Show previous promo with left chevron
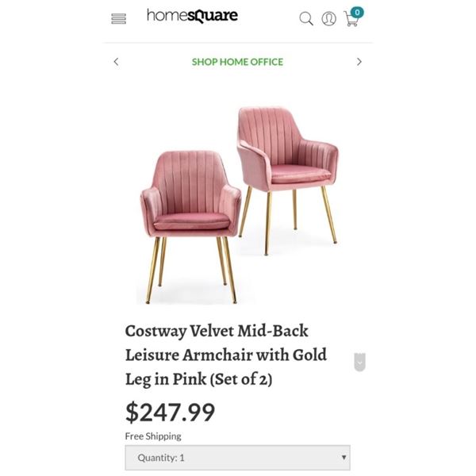 point(116,62)
